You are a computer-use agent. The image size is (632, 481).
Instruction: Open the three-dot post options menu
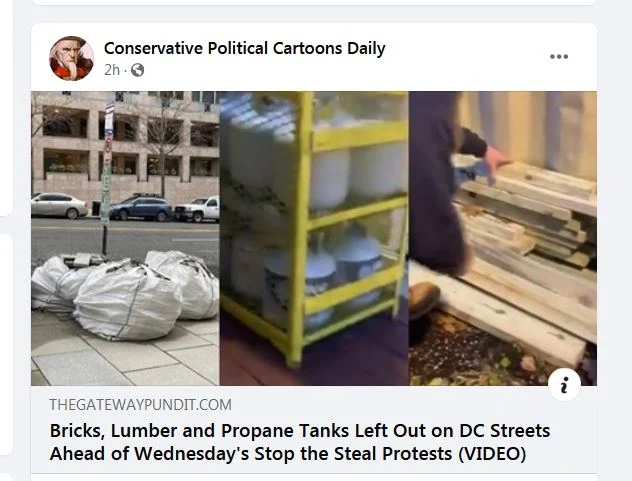click(x=559, y=57)
